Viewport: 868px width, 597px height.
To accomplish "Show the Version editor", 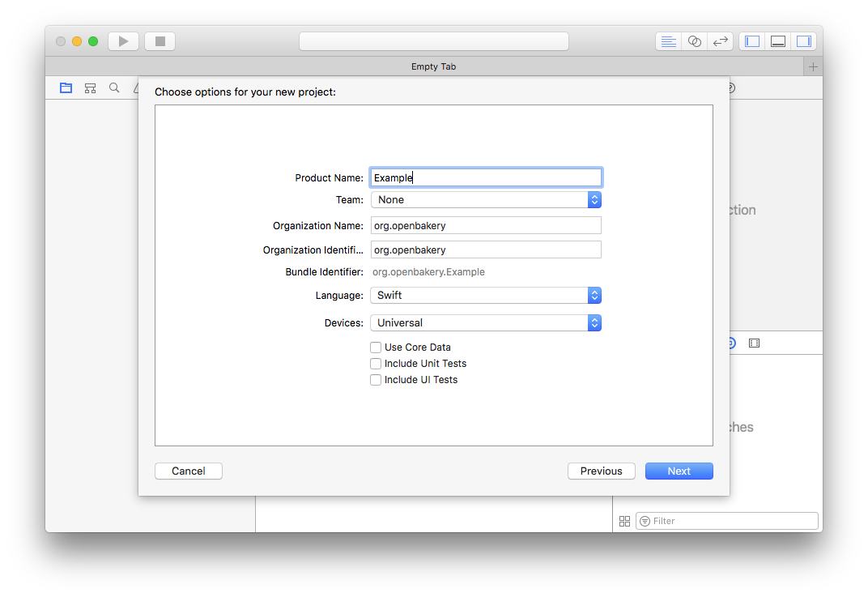I will point(720,41).
